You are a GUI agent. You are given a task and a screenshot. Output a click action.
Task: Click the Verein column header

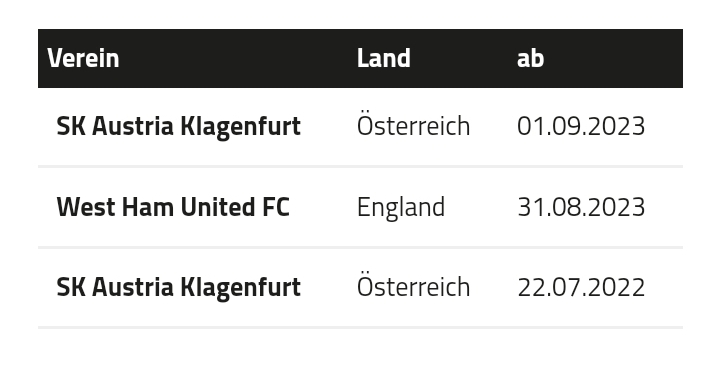(x=83, y=58)
